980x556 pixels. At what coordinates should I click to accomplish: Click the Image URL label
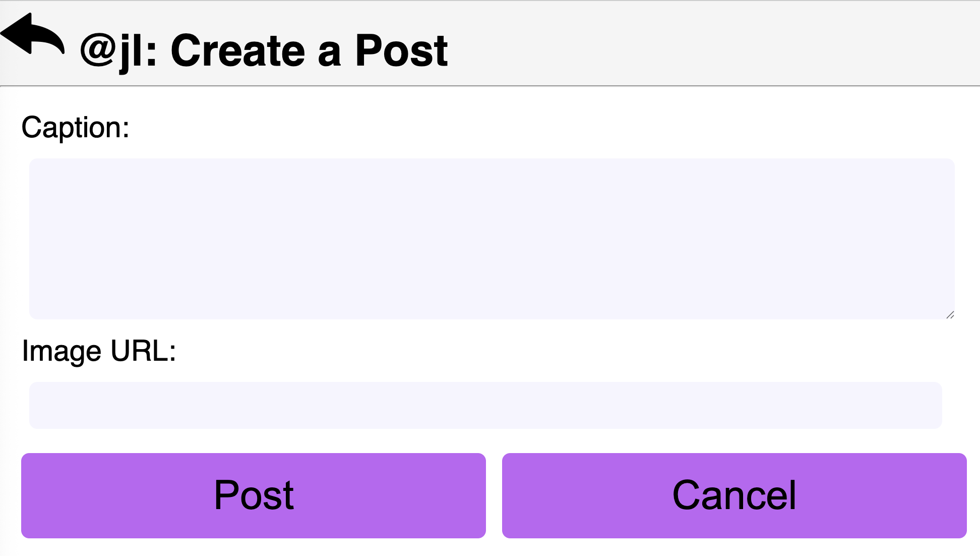coord(99,351)
